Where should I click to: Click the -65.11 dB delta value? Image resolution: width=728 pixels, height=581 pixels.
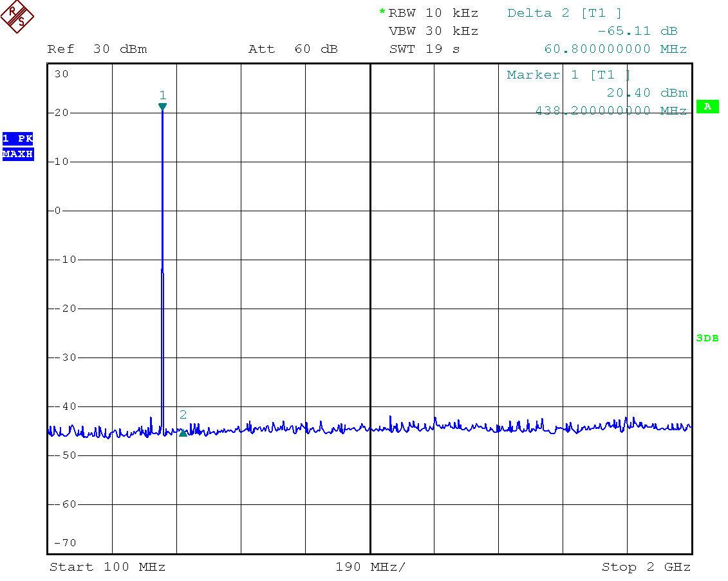pyautogui.click(x=637, y=31)
